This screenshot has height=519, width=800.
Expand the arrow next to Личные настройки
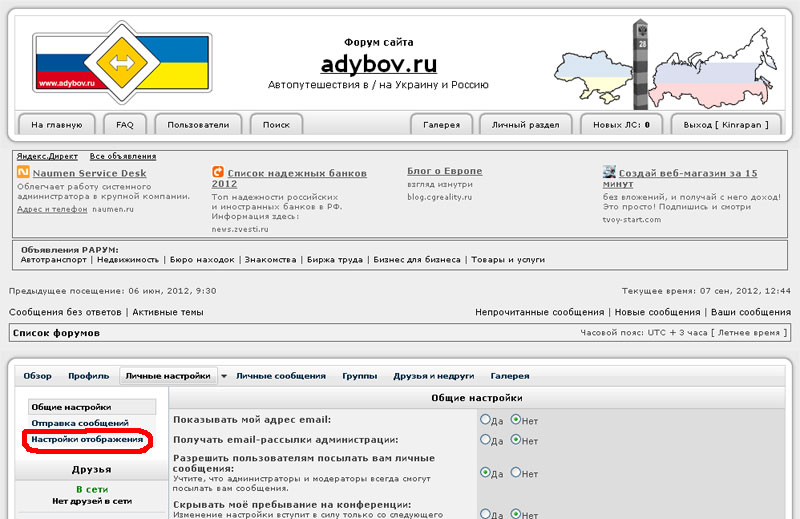click(x=224, y=376)
